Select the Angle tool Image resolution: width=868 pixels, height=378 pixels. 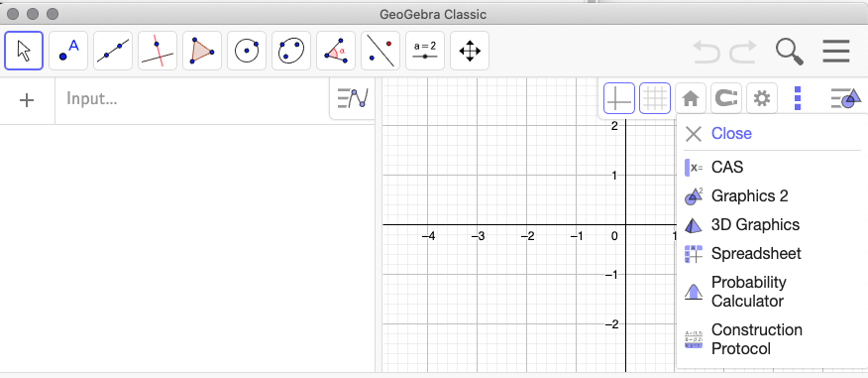[x=336, y=51]
